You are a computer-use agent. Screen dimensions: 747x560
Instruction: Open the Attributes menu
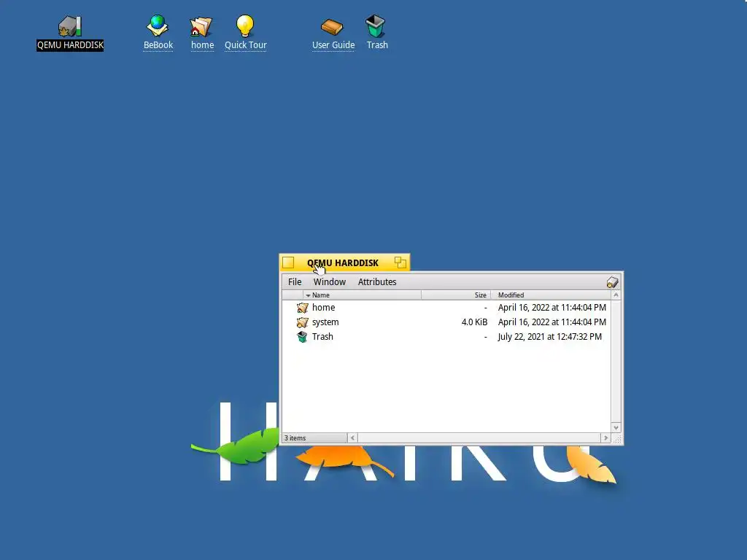pos(377,282)
